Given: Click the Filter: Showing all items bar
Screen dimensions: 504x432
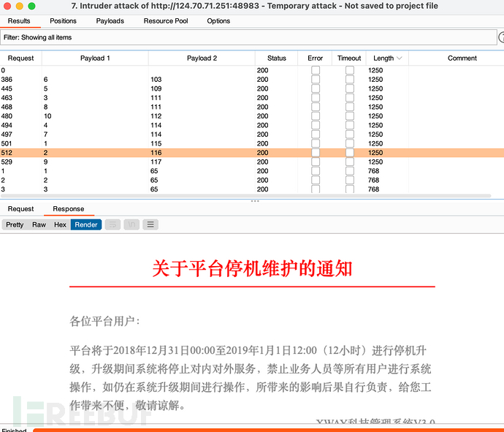Looking at the screenshot, I should (248, 37).
